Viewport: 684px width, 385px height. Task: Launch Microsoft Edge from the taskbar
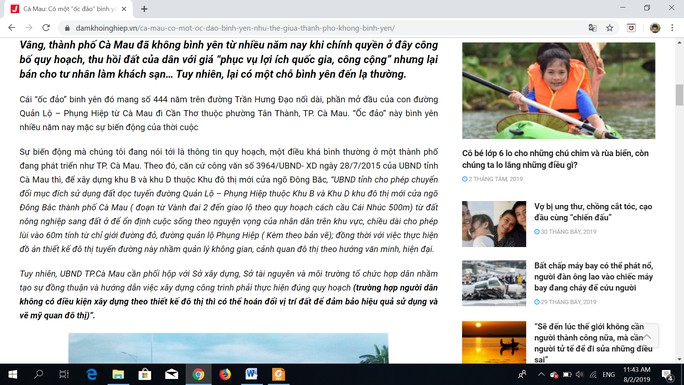coord(92,374)
